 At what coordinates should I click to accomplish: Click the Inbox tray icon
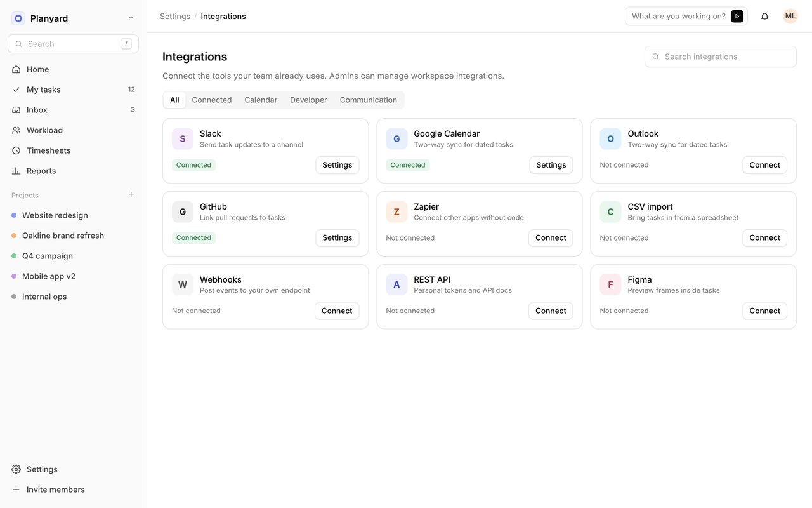point(16,110)
